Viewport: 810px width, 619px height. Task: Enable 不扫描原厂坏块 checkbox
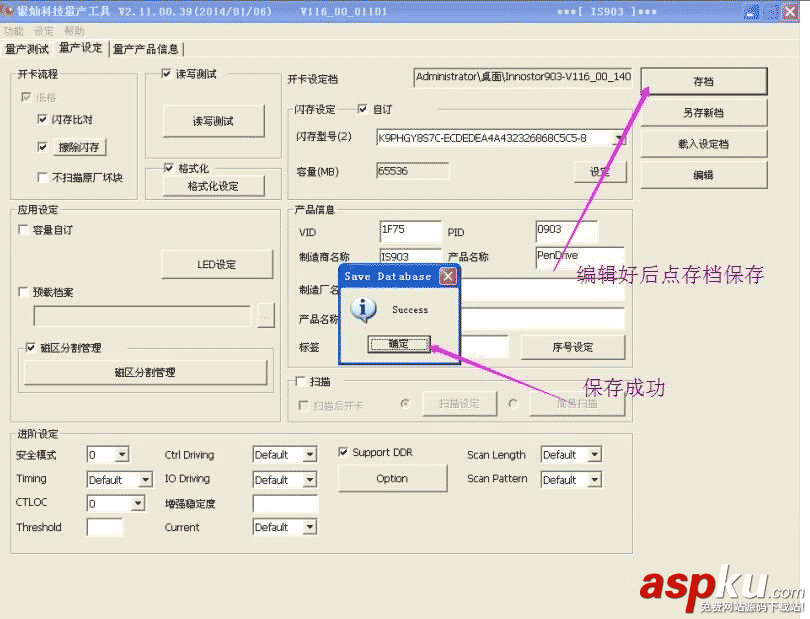(43, 177)
